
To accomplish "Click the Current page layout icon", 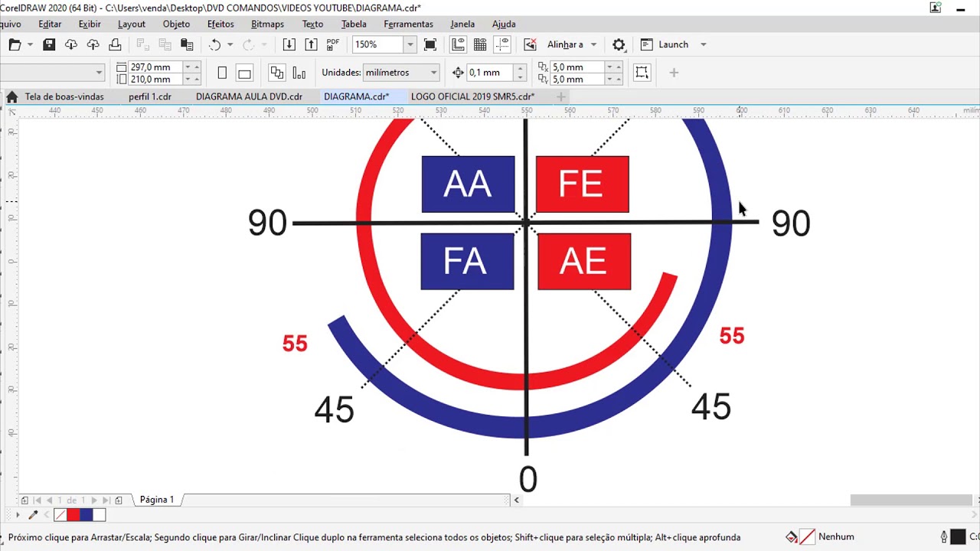I will (299, 73).
